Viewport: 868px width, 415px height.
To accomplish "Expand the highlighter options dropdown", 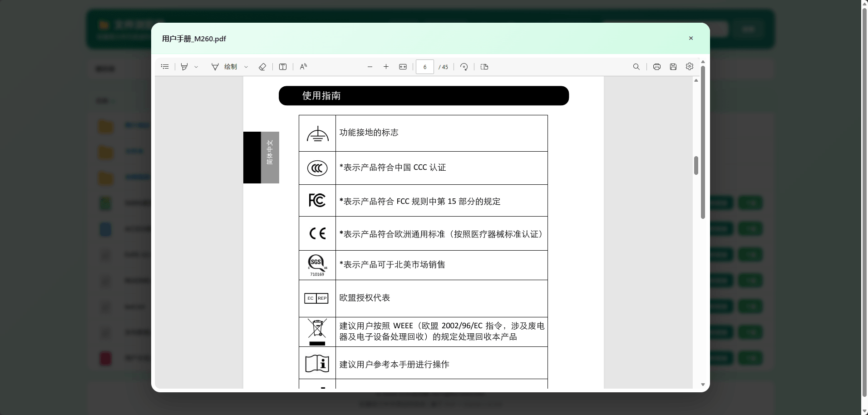I will (196, 67).
